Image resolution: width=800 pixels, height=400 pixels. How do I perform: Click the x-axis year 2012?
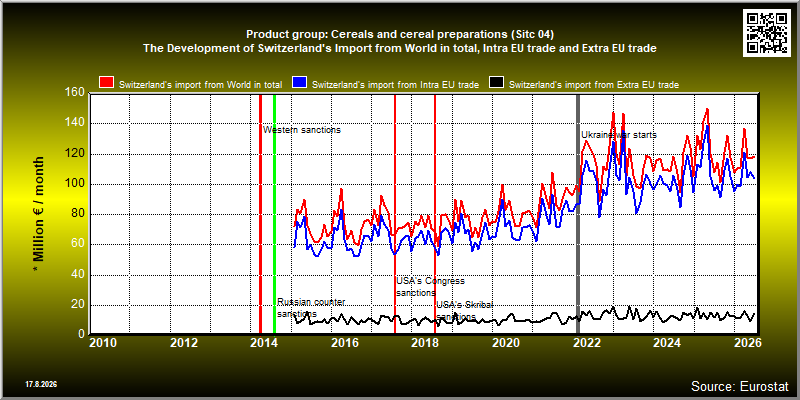(x=184, y=342)
